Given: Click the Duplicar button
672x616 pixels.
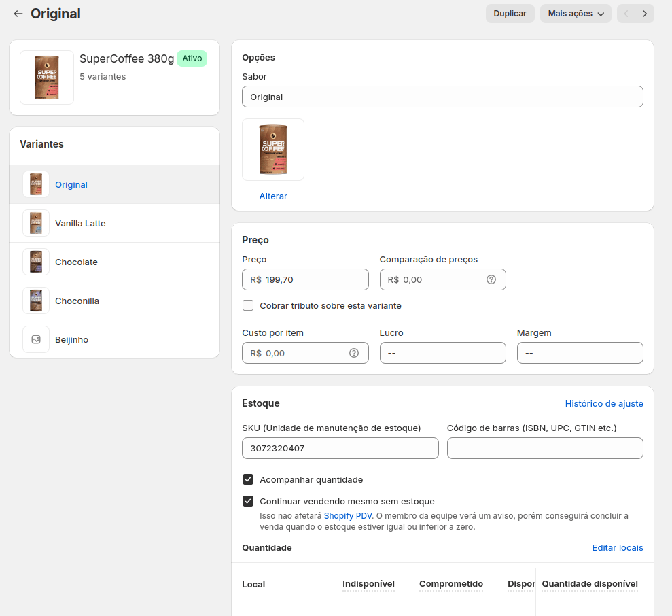Looking at the screenshot, I should pos(510,14).
